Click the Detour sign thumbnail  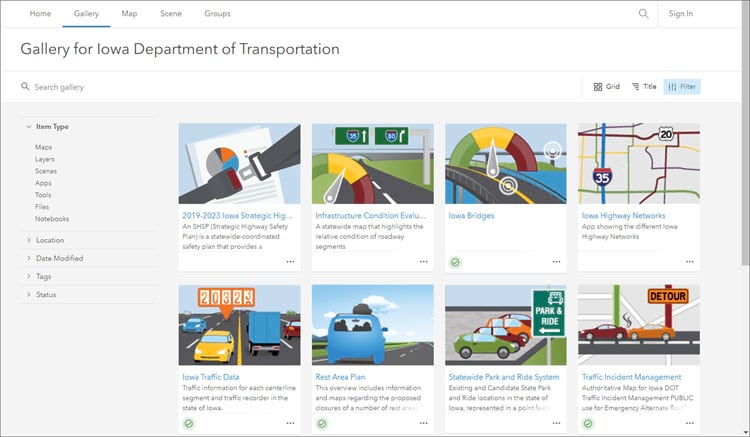pyautogui.click(x=639, y=325)
